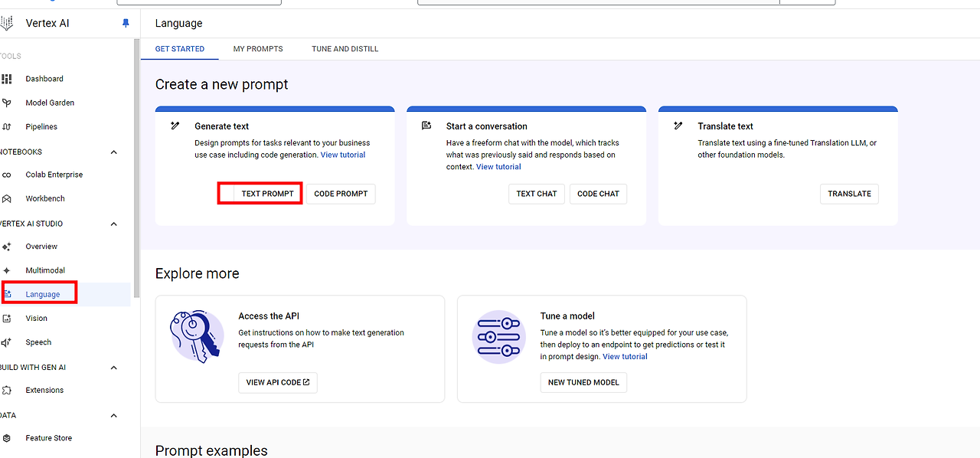Click the Explore more heading
The width and height of the screenshot is (980, 458).
coord(198,273)
